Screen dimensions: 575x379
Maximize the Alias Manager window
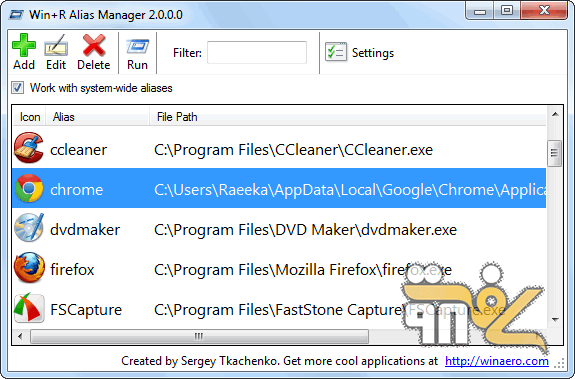coord(507,11)
